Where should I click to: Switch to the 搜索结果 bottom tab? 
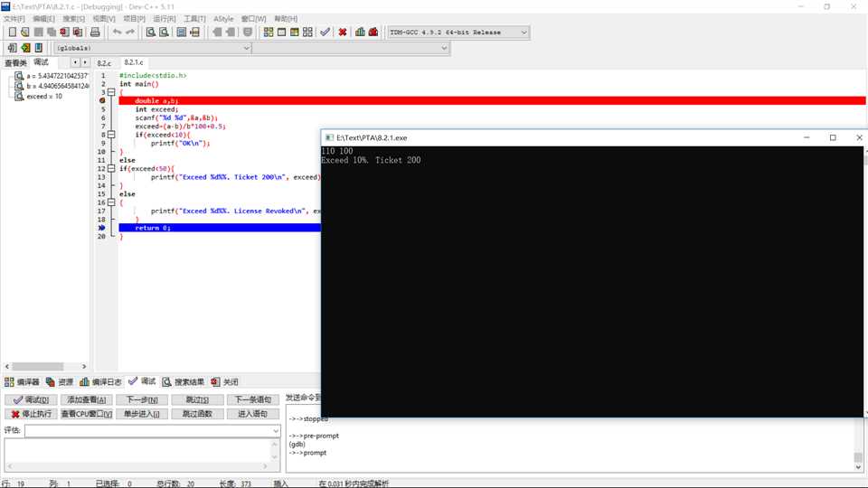pyautogui.click(x=184, y=381)
